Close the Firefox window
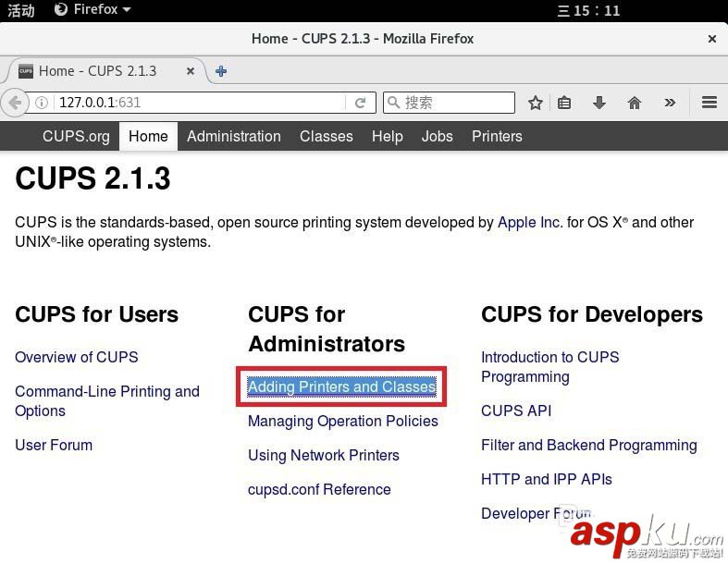Screen dimensions: 728x564 click(x=711, y=39)
